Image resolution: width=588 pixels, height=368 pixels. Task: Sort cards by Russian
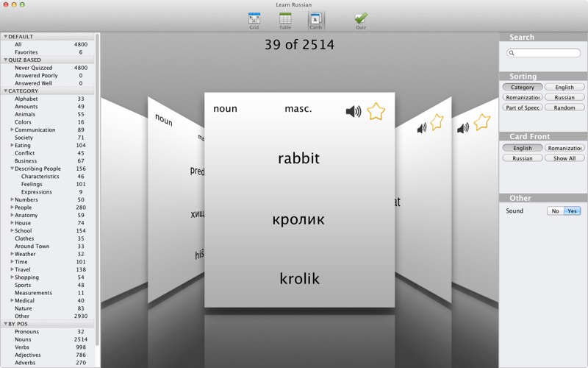[x=564, y=97]
